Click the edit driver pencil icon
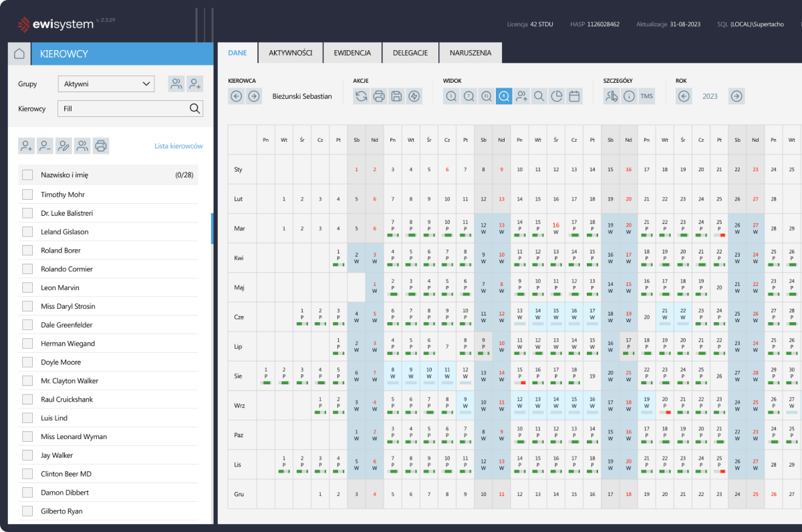Image resolution: width=802 pixels, height=532 pixels. (x=63, y=146)
